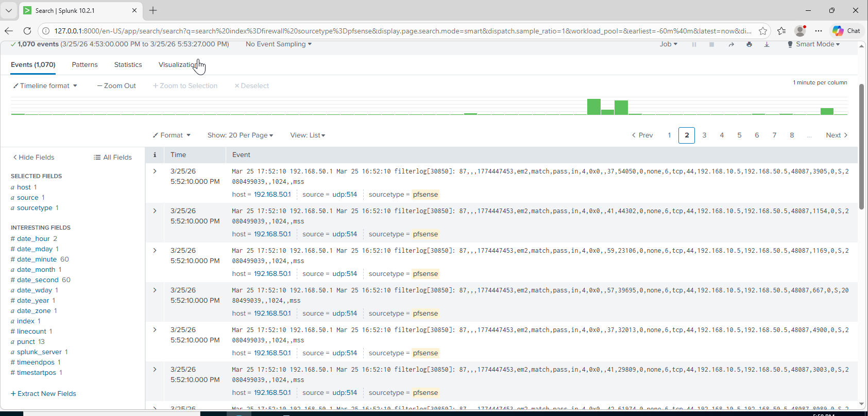Expand the event row containing 39695
868x416 pixels.
point(155,290)
